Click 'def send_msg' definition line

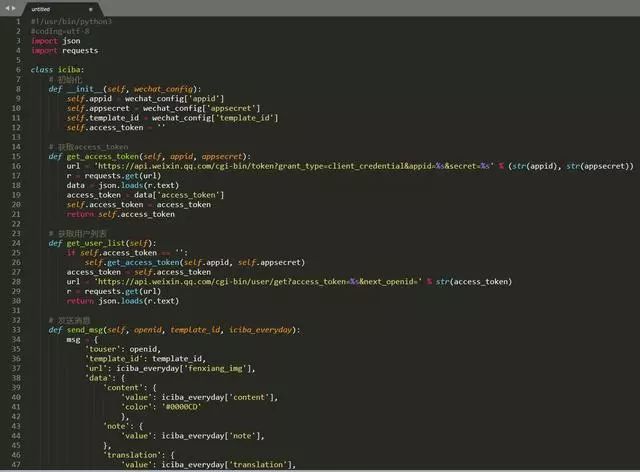click(174, 330)
